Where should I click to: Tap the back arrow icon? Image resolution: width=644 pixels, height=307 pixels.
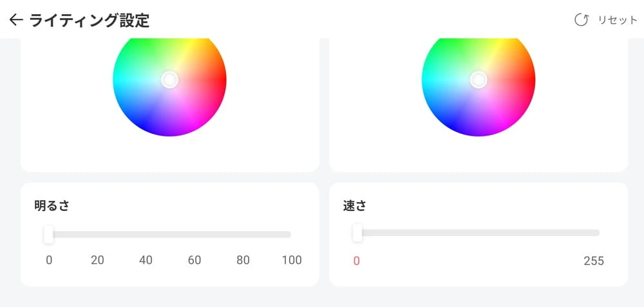point(16,21)
